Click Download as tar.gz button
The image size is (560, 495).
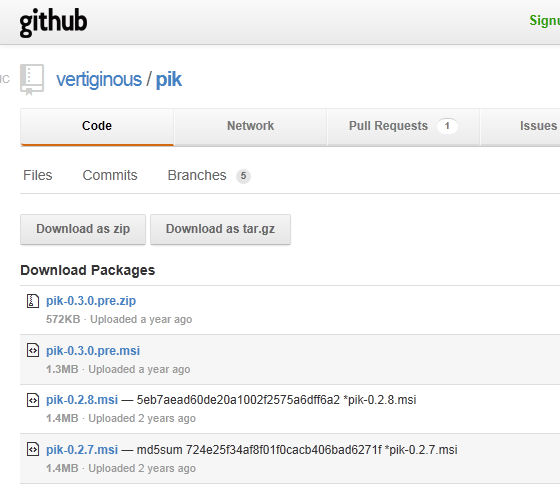pos(220,229)
